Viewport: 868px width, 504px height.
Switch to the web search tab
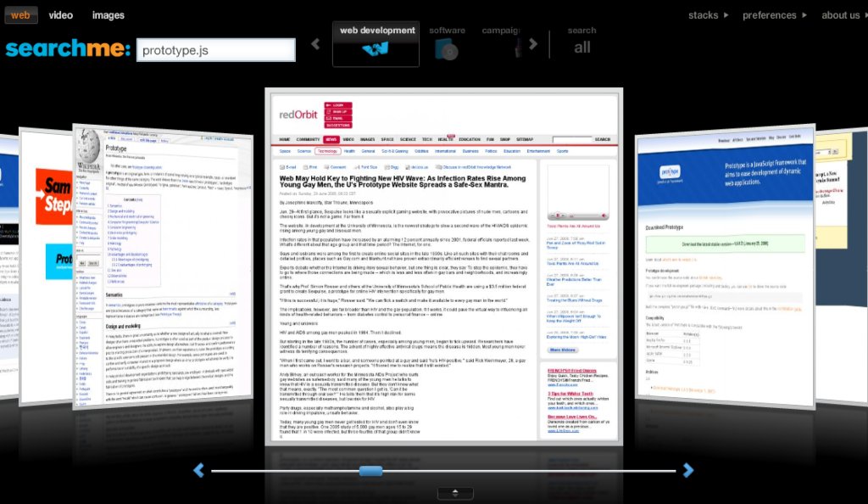[20, 15]
